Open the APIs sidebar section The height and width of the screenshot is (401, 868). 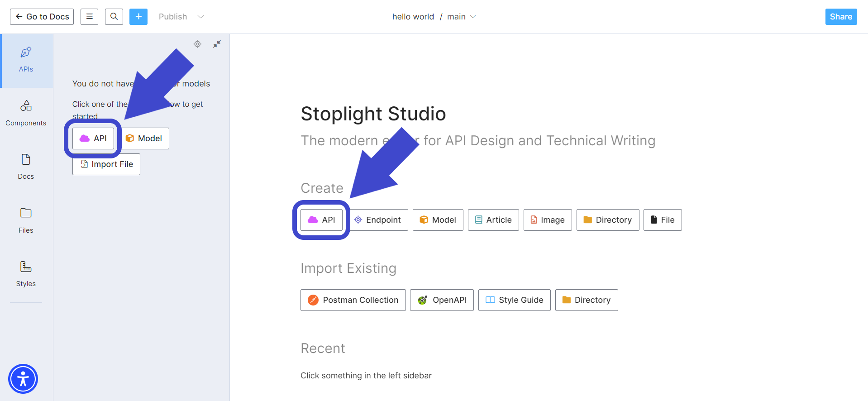(26, 61)
